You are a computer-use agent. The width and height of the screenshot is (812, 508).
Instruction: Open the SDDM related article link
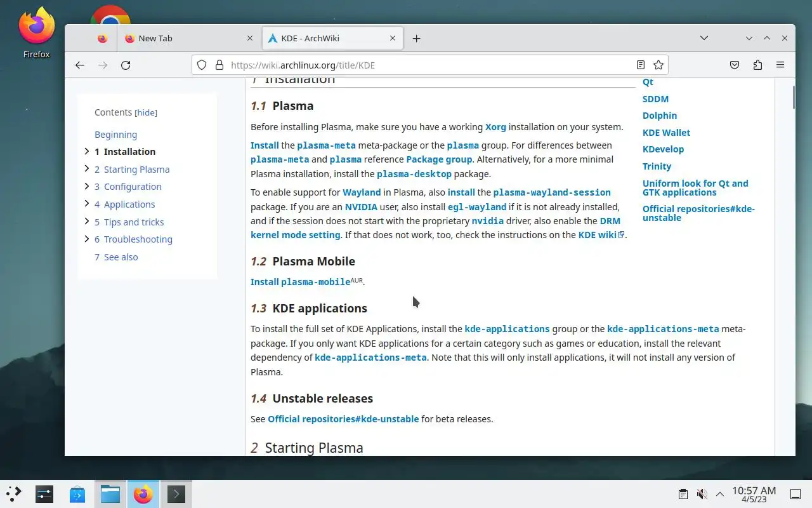(655, 99)
